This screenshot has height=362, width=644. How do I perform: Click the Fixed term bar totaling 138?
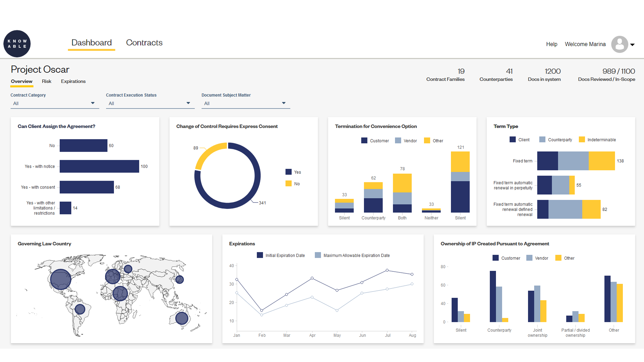[576, 161]
